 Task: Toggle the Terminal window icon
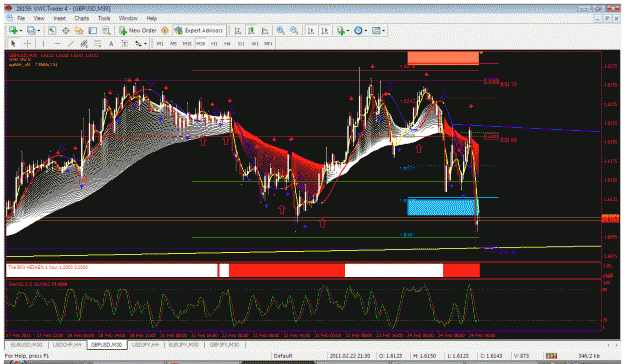click(x=92, y=31)
